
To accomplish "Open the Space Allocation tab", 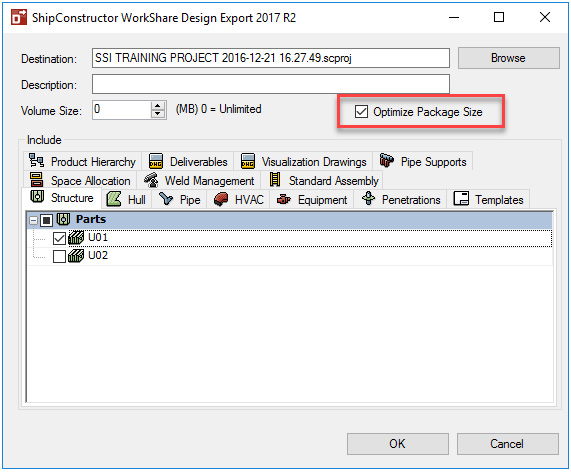I will [x=80, y=180].
